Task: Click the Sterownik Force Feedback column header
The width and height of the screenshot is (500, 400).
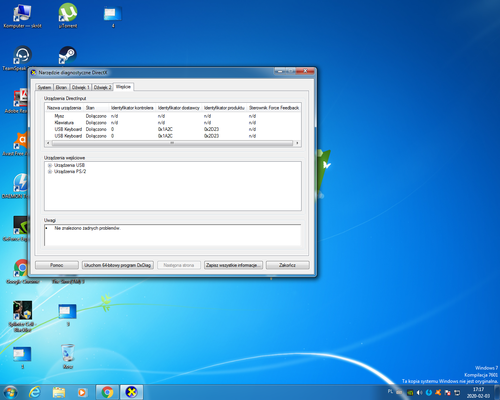Action: pyautogui.click(x=274, y=108)
